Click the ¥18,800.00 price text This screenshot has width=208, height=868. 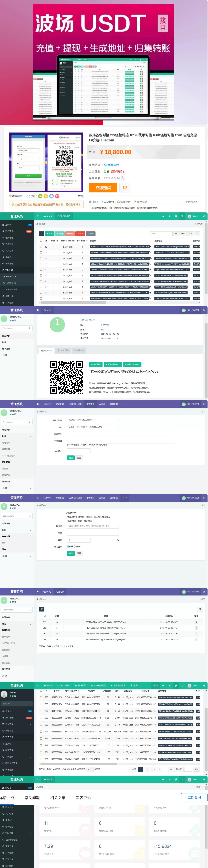(116, 152)
